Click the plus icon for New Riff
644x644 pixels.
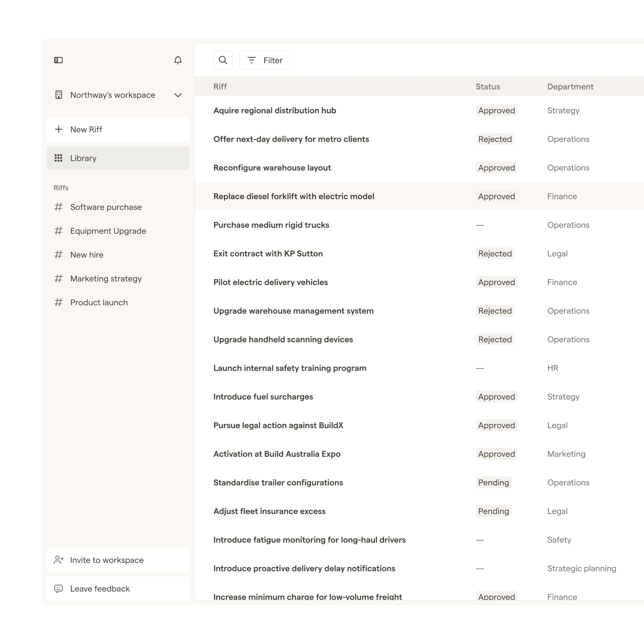(x=58, y=129)
